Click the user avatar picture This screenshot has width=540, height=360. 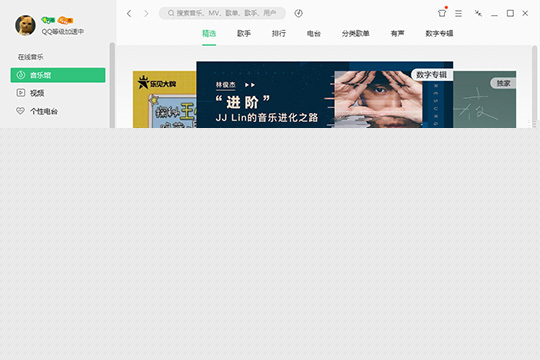coord(25,25)
